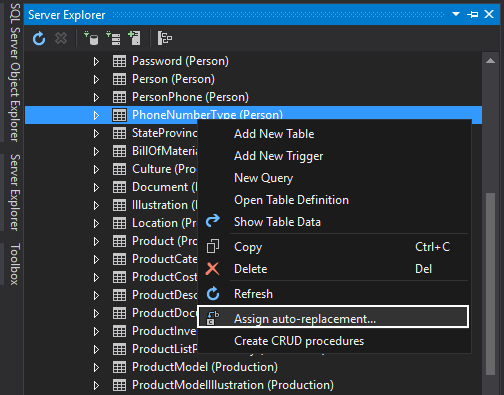Expand the Person (Person) node
The height and width of the screenshot is (395, 504).
click(96, 79)
